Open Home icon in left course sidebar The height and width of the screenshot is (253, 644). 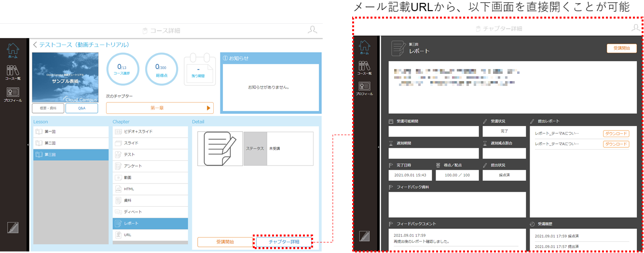14,51
